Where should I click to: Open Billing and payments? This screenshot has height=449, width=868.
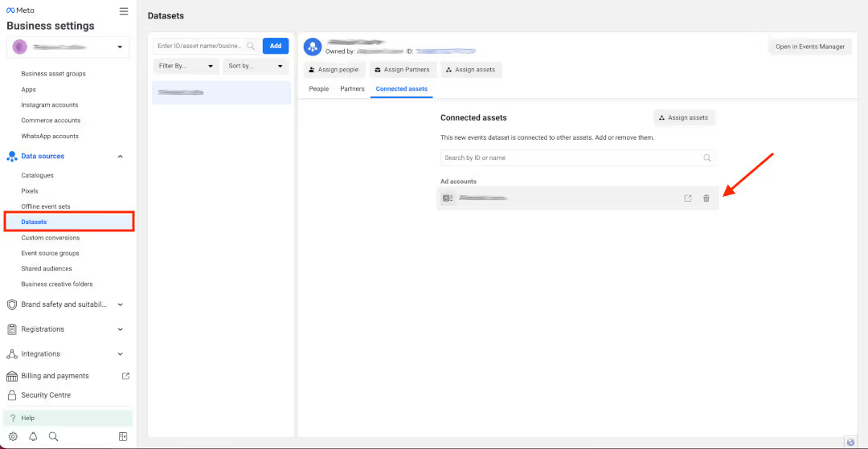(x=55, y=376)
